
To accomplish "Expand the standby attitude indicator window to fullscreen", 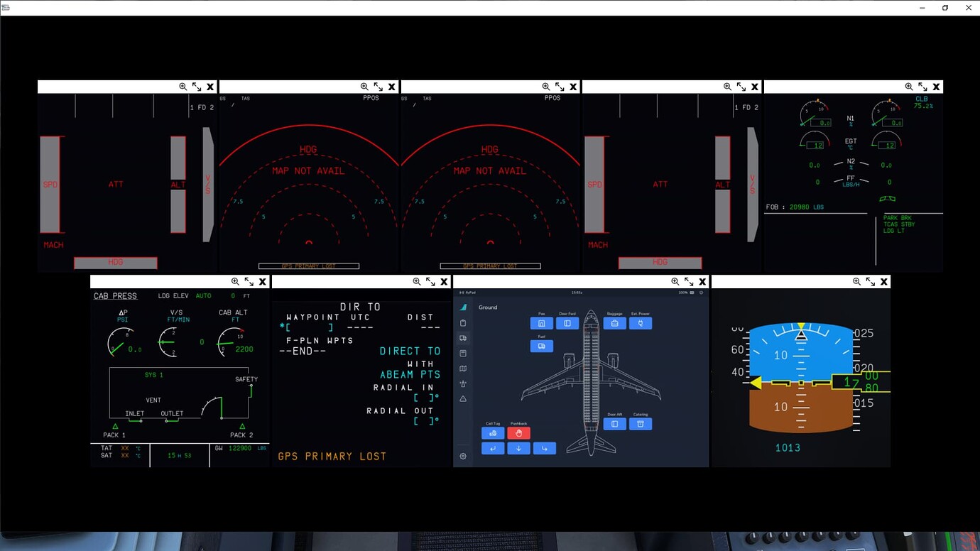I will (869, 281).
